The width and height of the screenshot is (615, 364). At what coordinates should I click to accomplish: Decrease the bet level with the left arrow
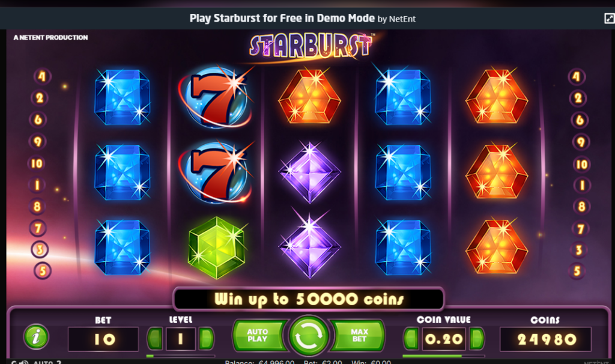(x=154, y=338)
